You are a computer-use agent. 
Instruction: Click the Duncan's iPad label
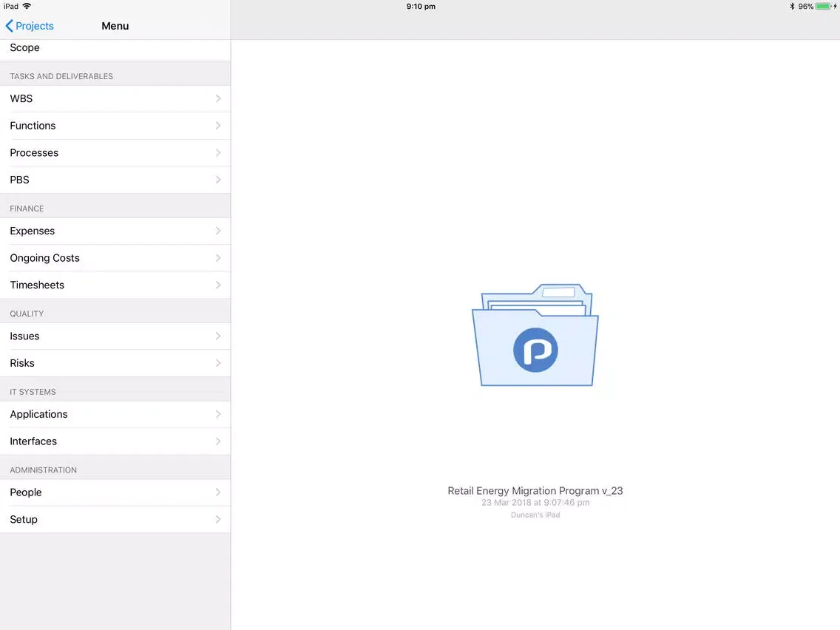pos(535,515)
